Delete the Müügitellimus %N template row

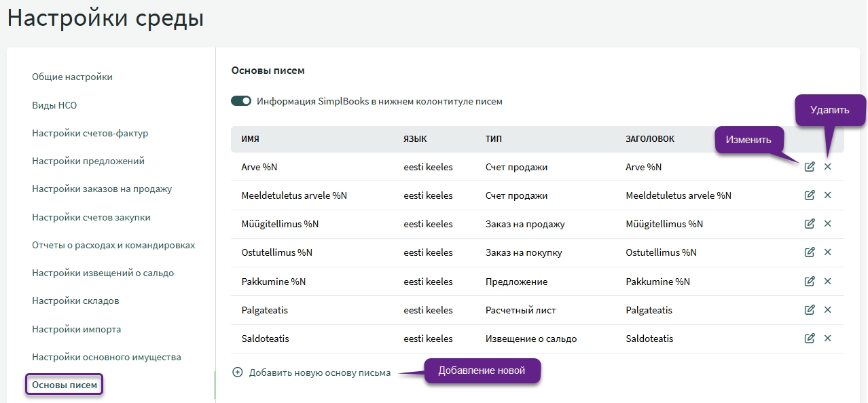click(x=827, y=224)
